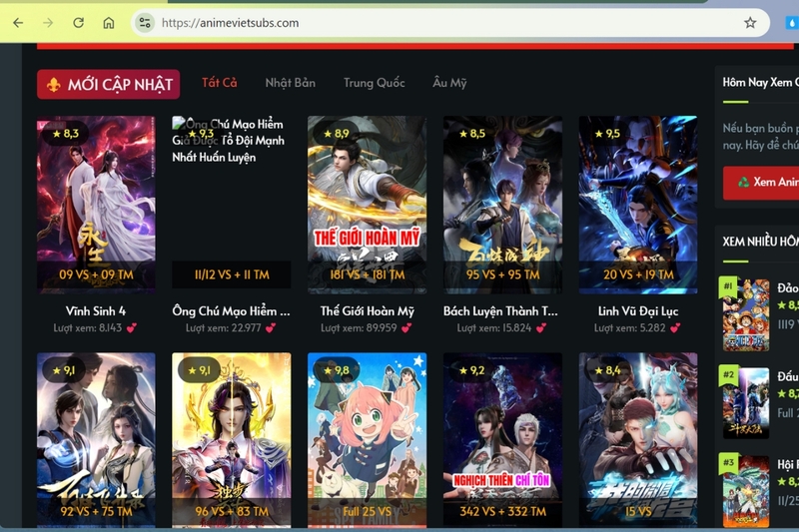Viewport: 799px width, 532px height.
Task: Switch to the Nhật Bản tab
Action: pos(291,83)
